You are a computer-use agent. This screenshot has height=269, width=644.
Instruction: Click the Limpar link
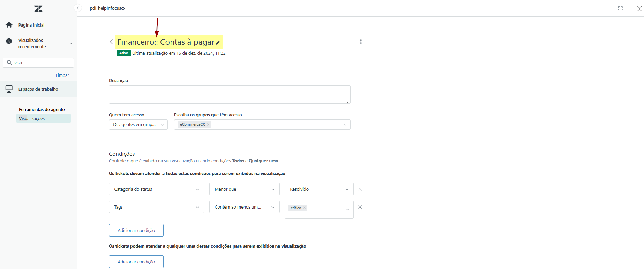pos(62,75)
